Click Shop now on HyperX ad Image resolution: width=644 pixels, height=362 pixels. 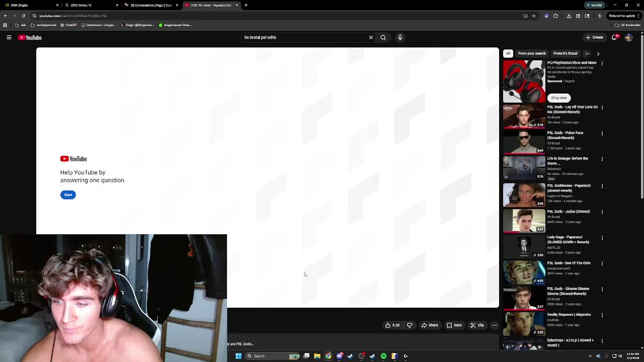(x=558, y=98)
